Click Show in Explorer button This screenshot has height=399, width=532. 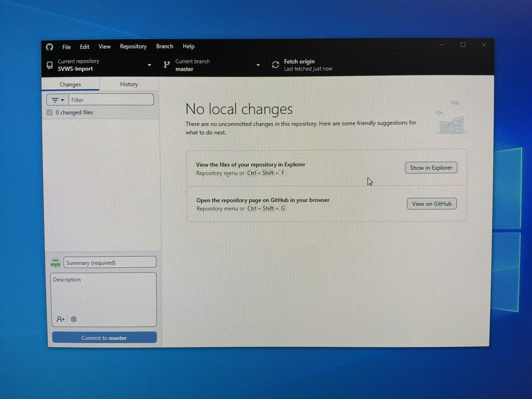(431, 168)
